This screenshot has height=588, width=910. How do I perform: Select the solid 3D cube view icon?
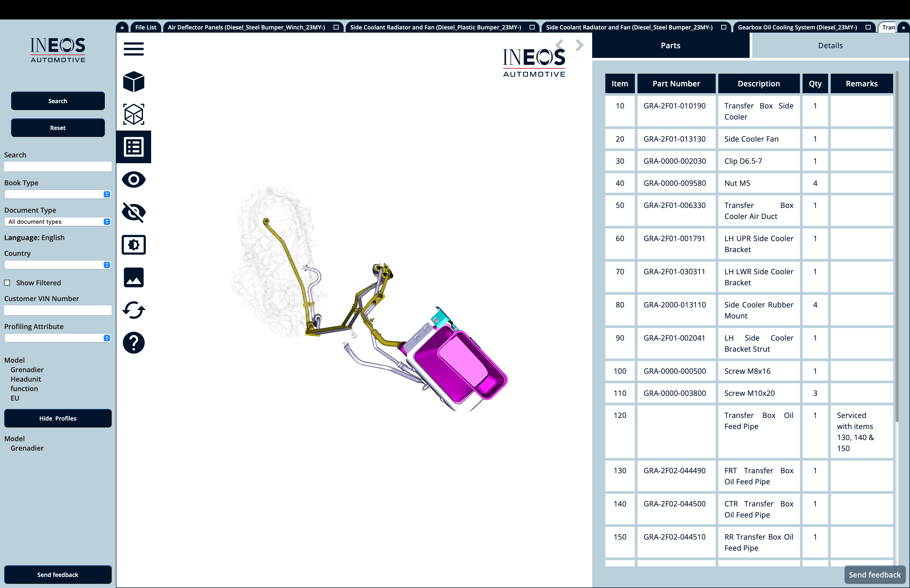[134, 81]
